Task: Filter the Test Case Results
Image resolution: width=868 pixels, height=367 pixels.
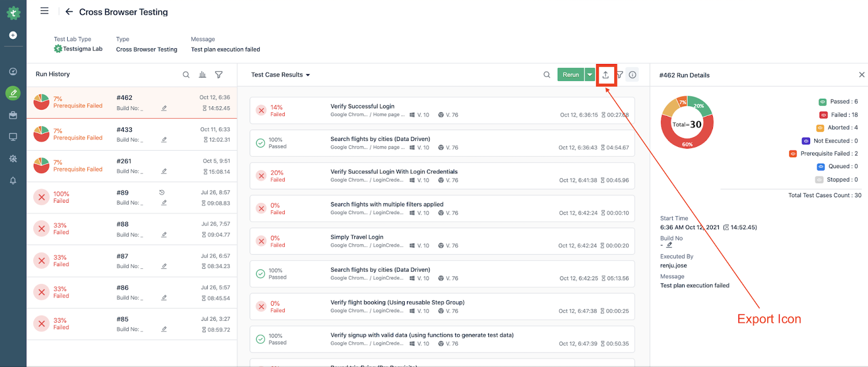Action: 620,75
